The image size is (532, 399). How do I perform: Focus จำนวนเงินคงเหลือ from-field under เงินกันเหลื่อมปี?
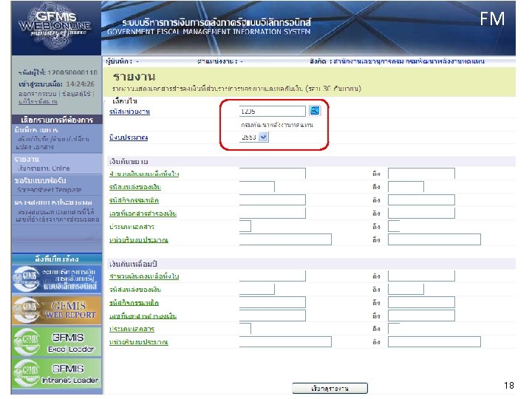point(273,276)
